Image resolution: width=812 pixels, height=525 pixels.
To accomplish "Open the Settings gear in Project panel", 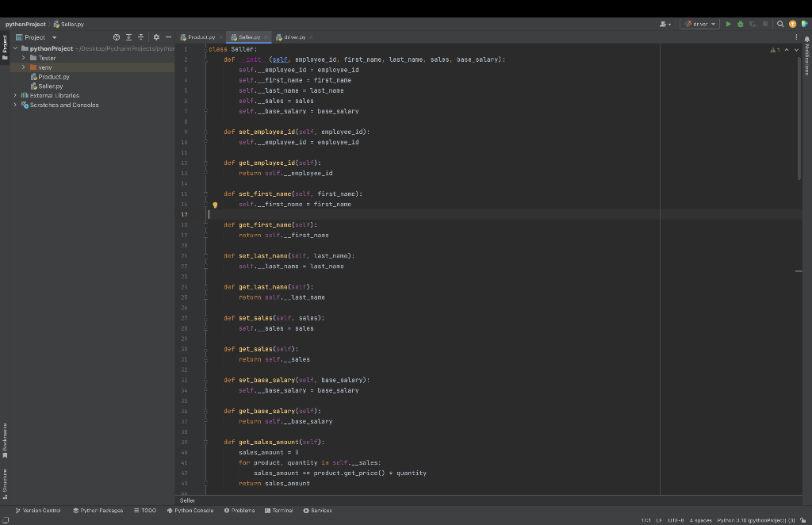I will point(156,36).
